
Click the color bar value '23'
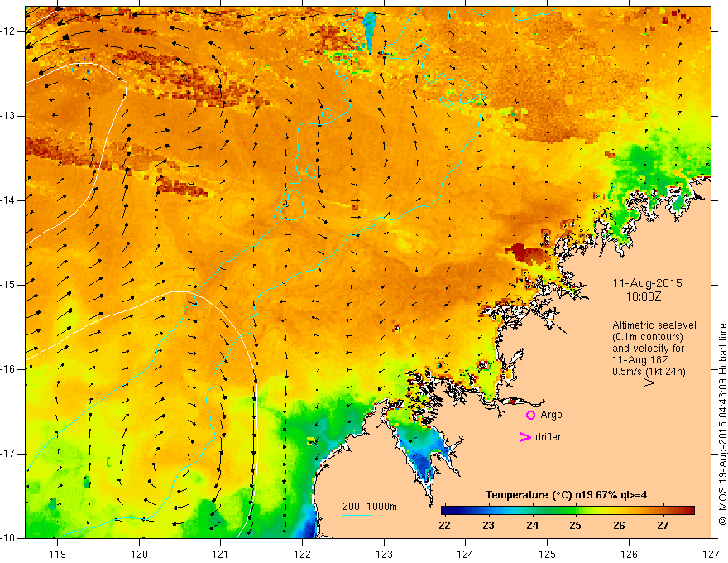click(x=488, y=526)
